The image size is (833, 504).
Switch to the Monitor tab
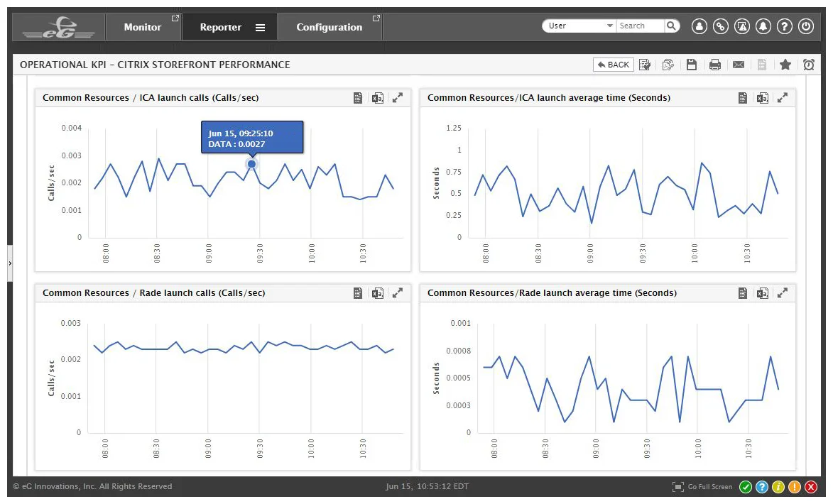142,27
